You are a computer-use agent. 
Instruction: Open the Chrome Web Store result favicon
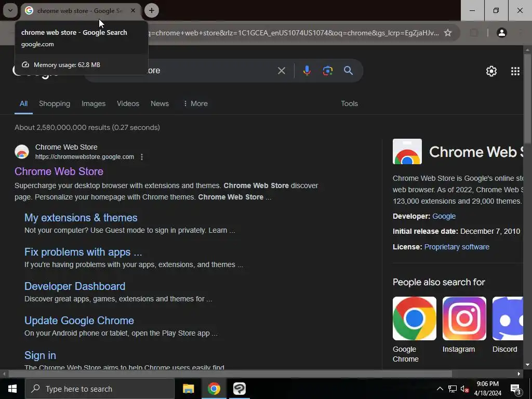click(x=22, y=152)
